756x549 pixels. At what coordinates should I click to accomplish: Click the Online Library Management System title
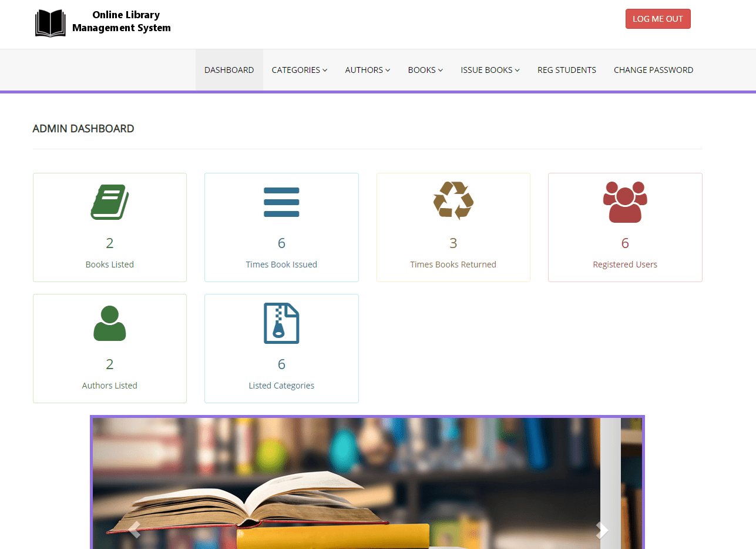[x=122, y=21]
